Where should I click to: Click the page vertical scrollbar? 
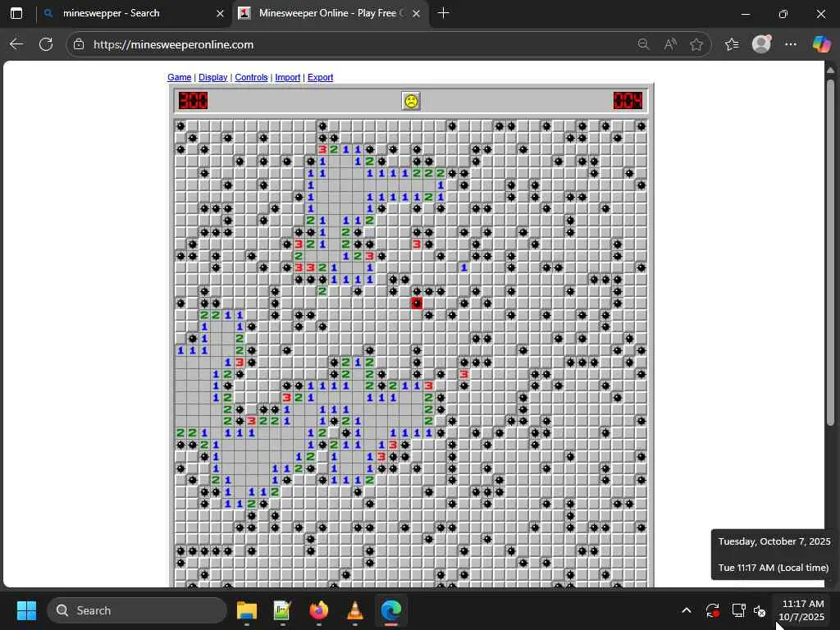pos(830,252)
